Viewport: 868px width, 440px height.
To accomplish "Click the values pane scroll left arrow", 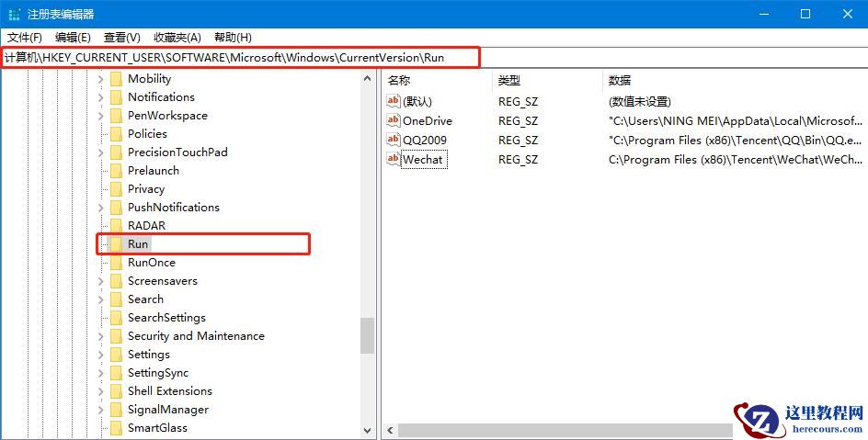I will (390, 430).
